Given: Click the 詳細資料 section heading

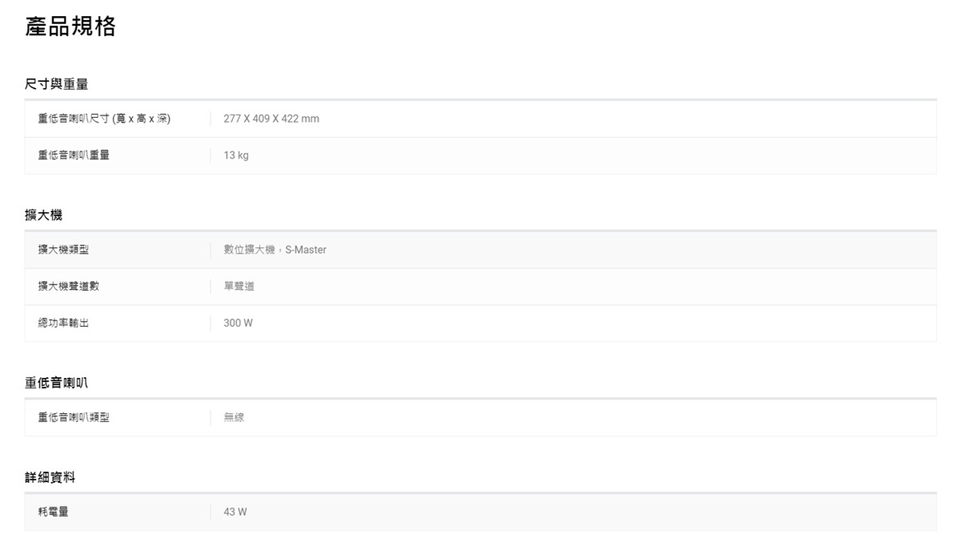Looking at the screenshot, I should (50, 478).
